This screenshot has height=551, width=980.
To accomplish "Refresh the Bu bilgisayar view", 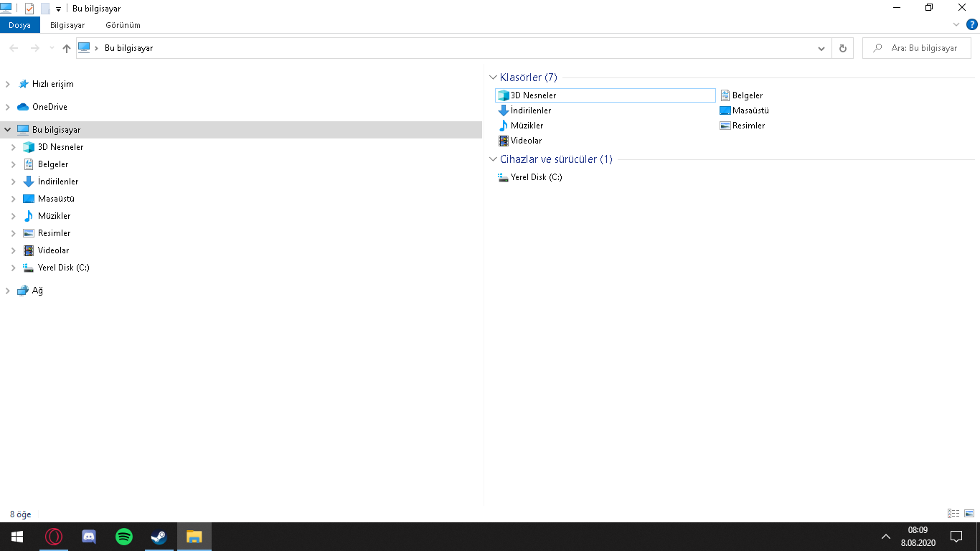I will pyautogui.click(x=843, y=48).
